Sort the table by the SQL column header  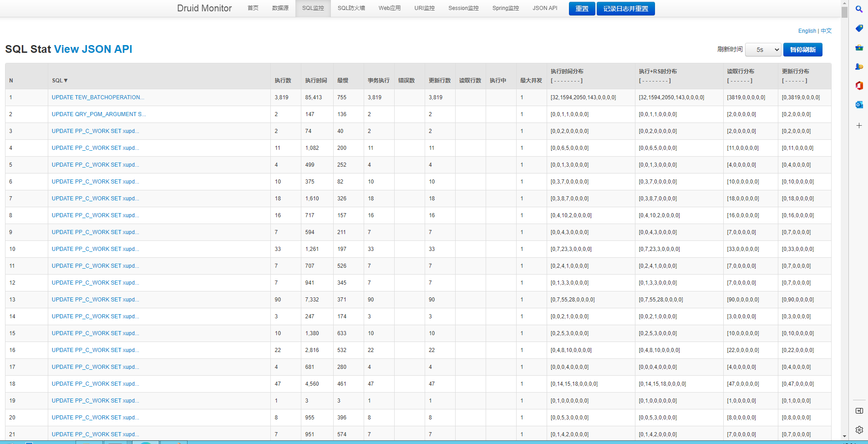60,81
